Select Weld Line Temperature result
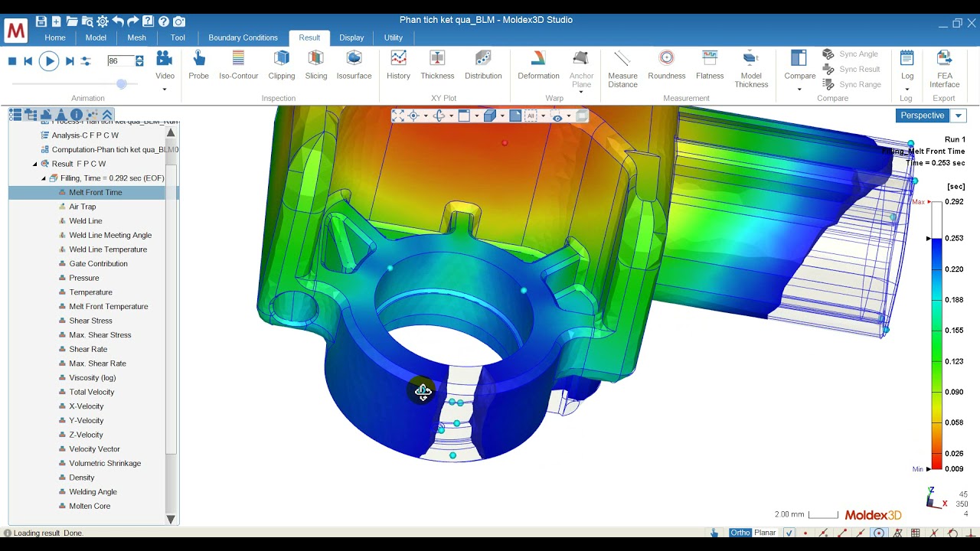This screenshot has width=980, height=551. point(108,249)
